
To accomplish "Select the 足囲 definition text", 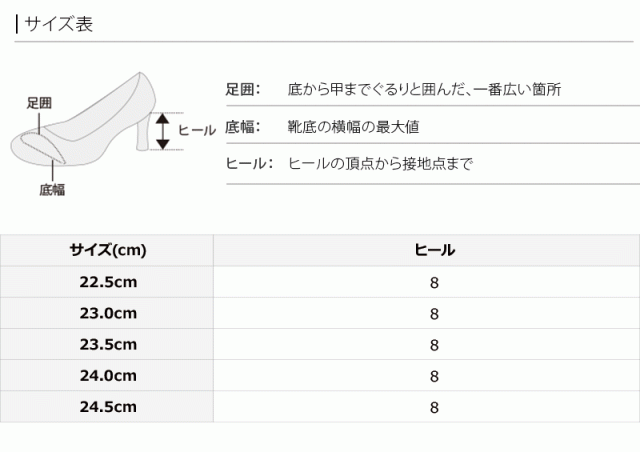I will pyautogui.click(x=423, y=90).
